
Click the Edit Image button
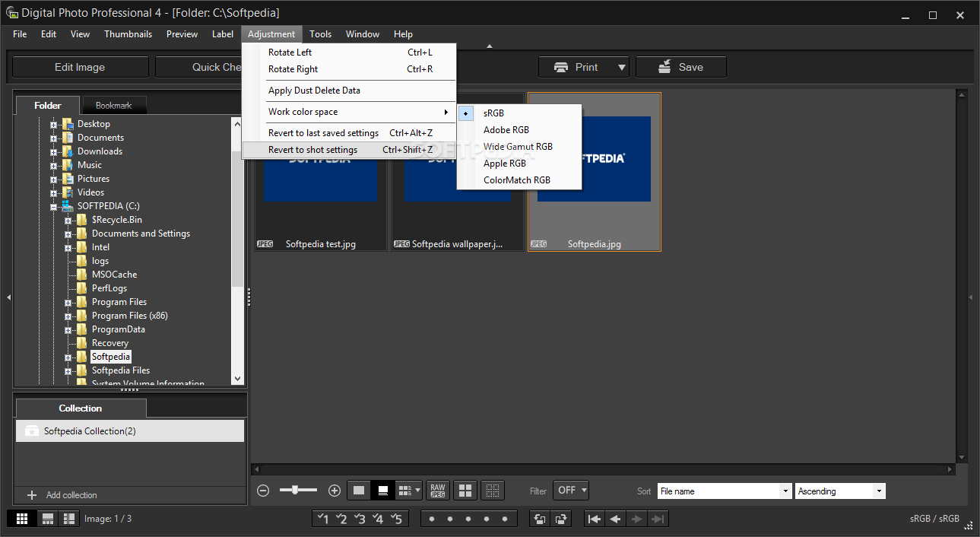80,67
